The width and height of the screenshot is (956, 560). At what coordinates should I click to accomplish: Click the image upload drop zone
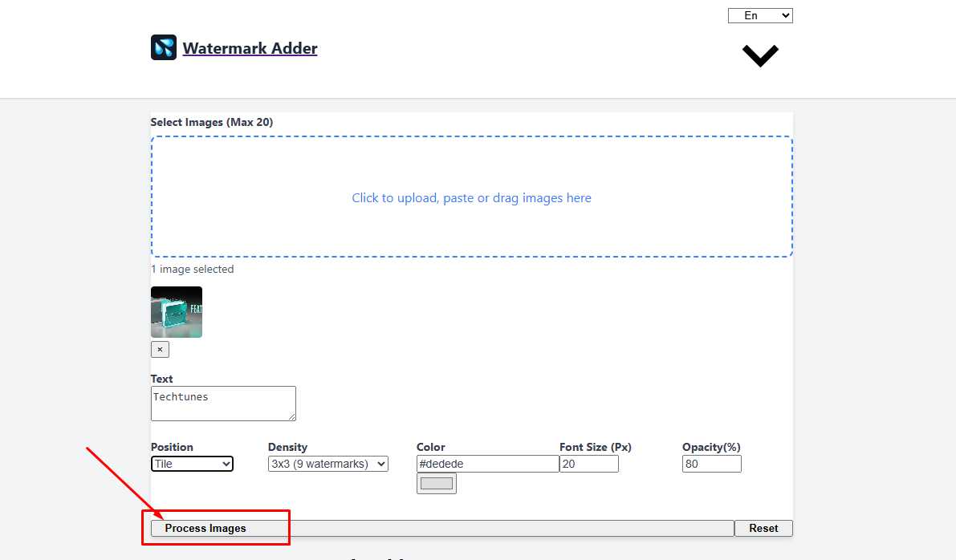pos(471,197)
